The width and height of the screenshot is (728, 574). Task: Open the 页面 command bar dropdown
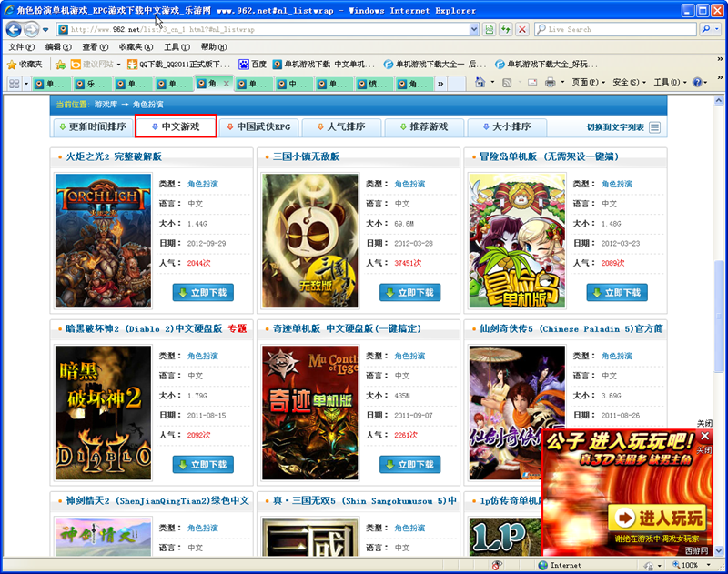pos(588,83)
